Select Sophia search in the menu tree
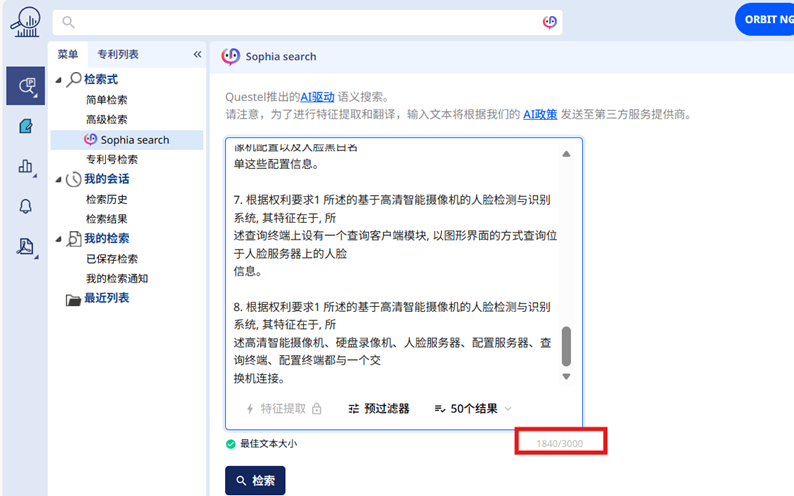The image size is (794, 496). [x=127, y=140]
